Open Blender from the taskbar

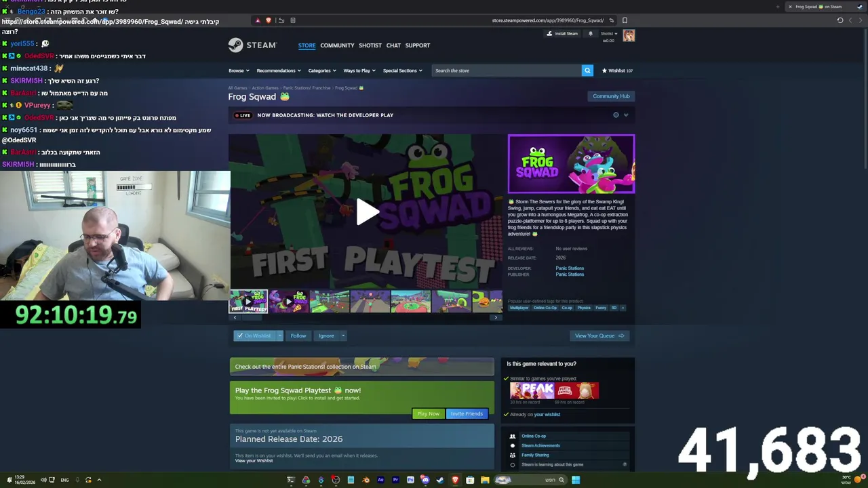(x=366, y=480)
